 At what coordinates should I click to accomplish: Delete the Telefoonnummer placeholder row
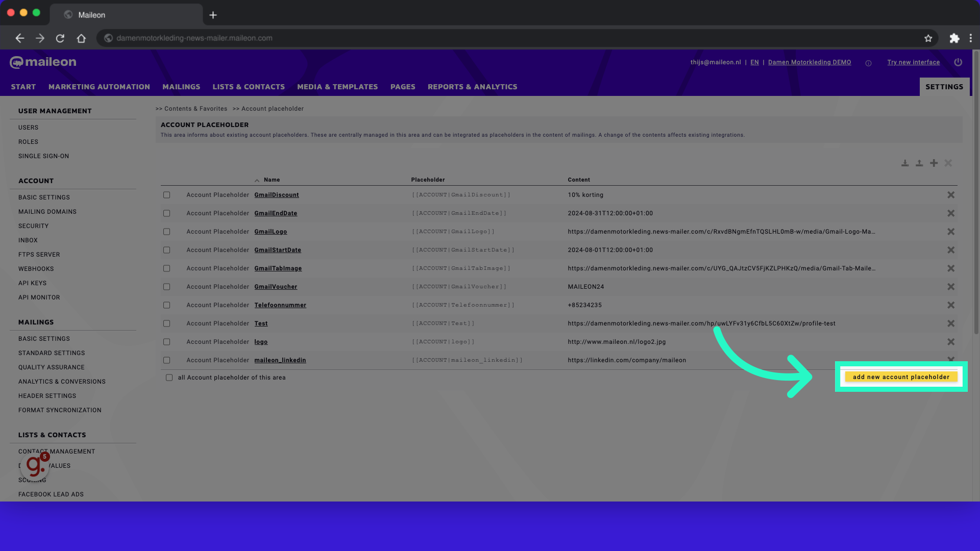[951, 305]
